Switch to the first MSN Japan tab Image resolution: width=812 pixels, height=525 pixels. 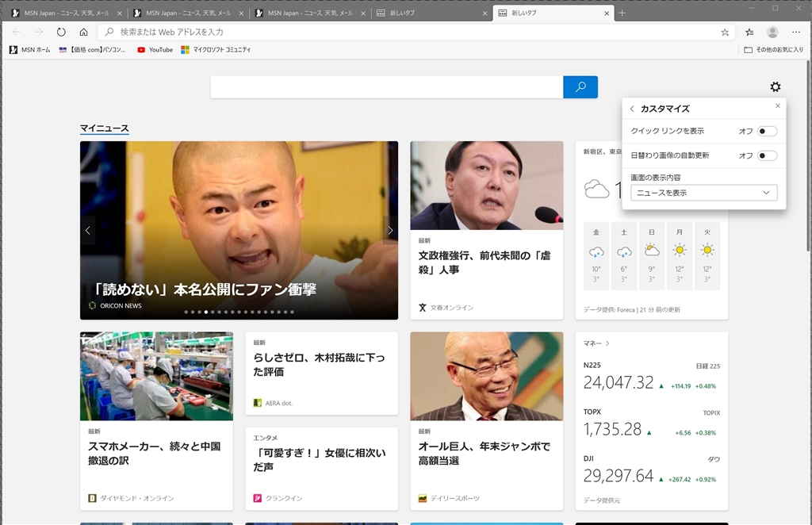(63, 13)
